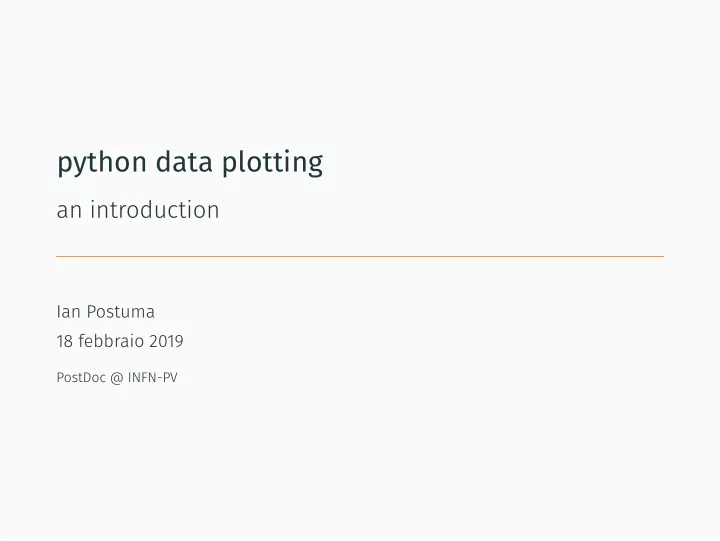Click the orange horizontal divider line
Screen dimensions: 720x541
360,256
